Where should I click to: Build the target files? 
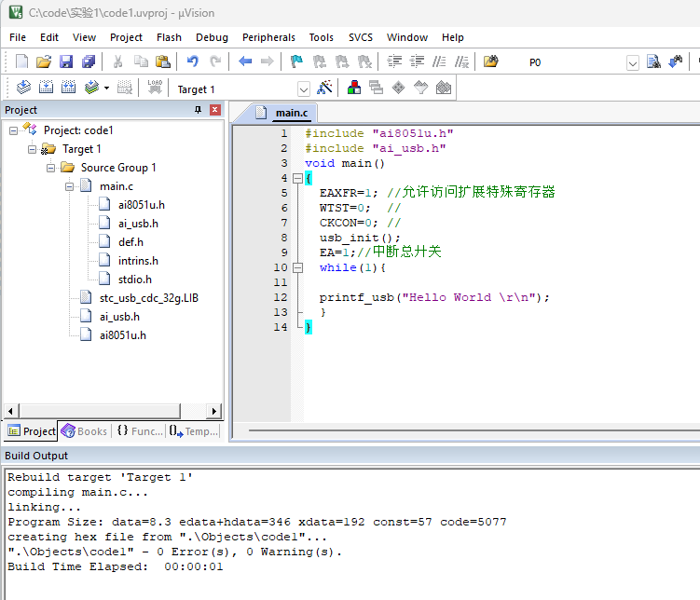click(x=46, y=88)
